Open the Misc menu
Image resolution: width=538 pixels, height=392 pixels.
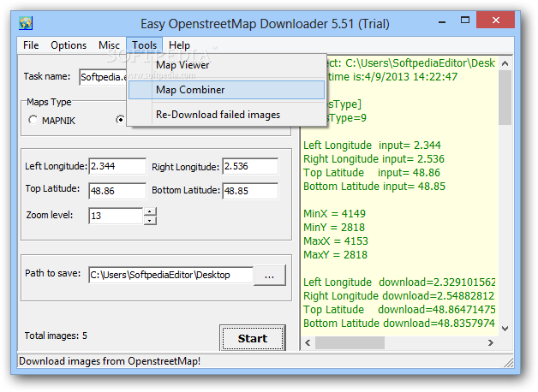point(109,45)
